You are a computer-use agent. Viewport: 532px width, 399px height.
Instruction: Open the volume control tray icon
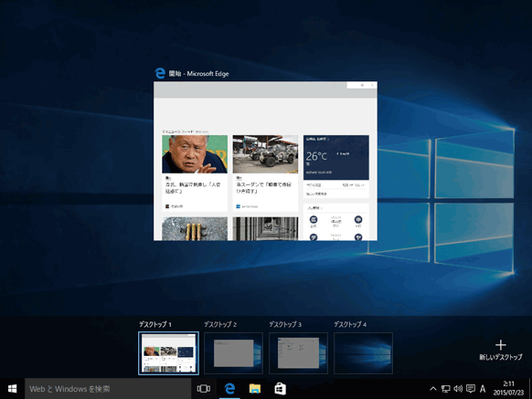458,389
